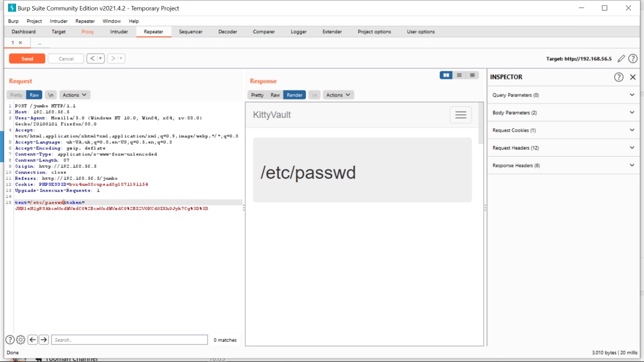Viewport: 644px width, 362px height.
Task: Click the Cookie PHPSESSID header line
Action: (x=82, y=185)
